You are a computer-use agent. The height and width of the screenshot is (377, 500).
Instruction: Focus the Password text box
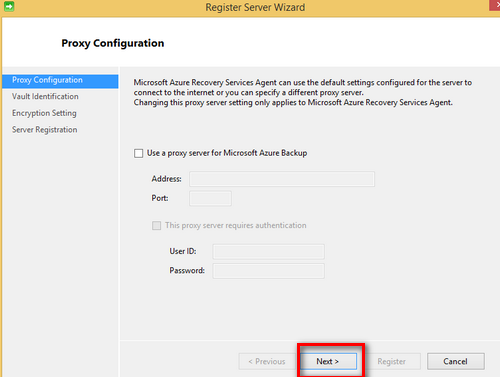[269, 271]
